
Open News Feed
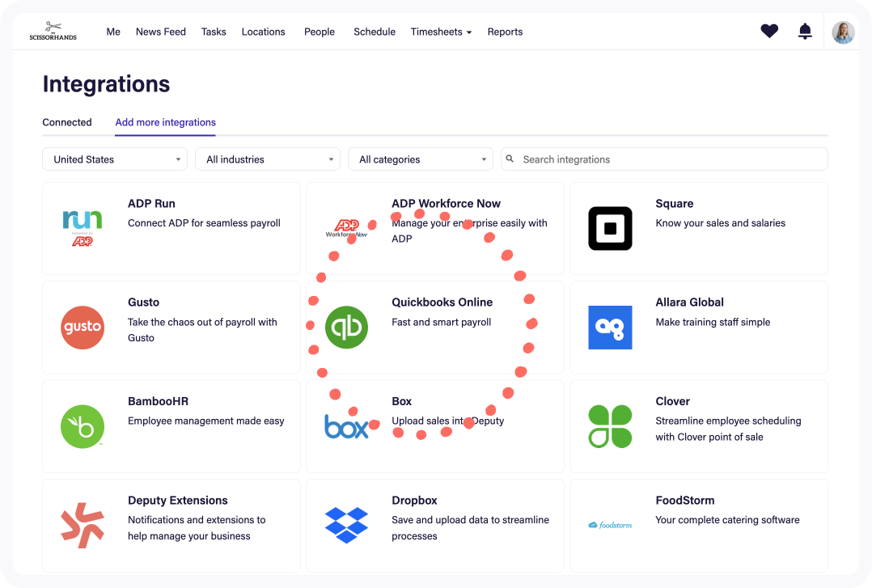[x=161, y=32]
